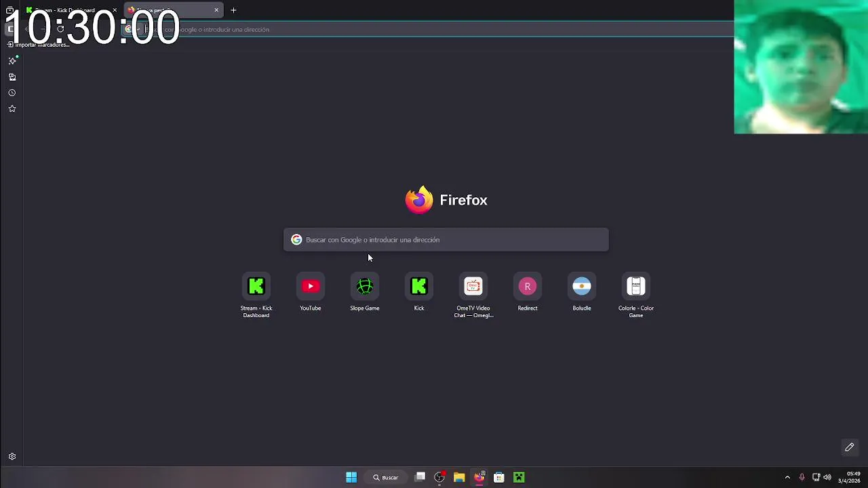
Task: Expand hidden system tray icons chevron
Action: click(787, 477)
